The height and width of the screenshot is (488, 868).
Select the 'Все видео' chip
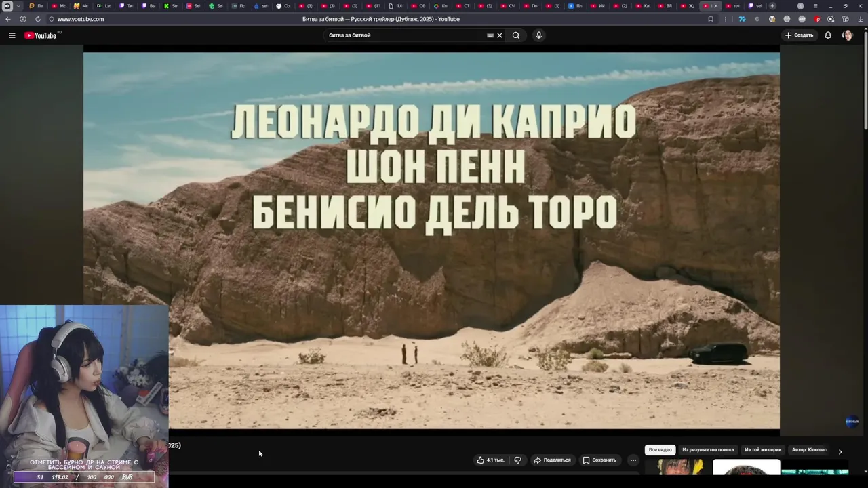tap(660, 450)
